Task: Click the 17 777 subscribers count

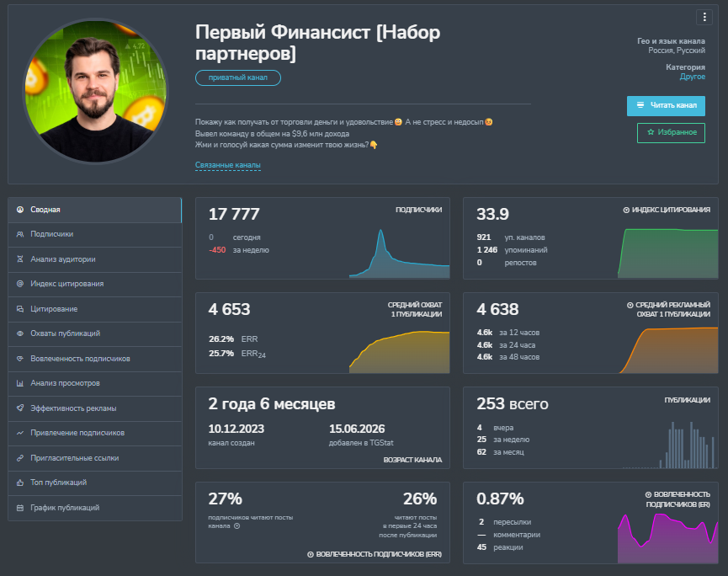Action: pyautogui.click(x=234, y=214)
